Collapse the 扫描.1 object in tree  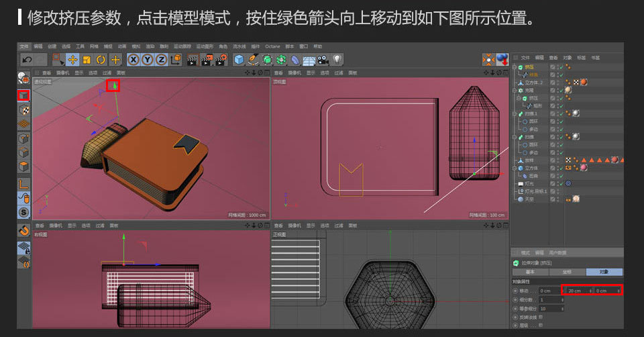[x=515, y=113]
